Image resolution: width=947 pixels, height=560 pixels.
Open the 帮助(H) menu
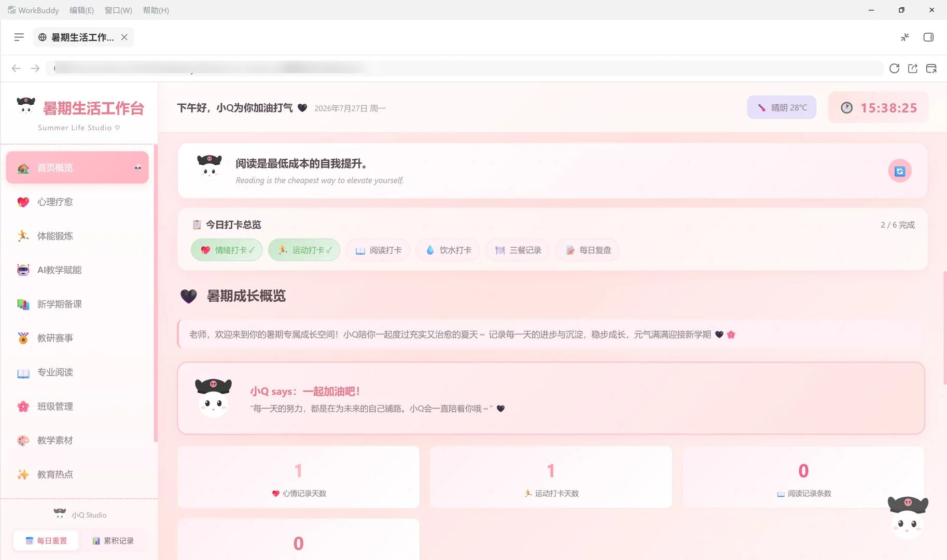pyautogui.click(x=156, y=10)
